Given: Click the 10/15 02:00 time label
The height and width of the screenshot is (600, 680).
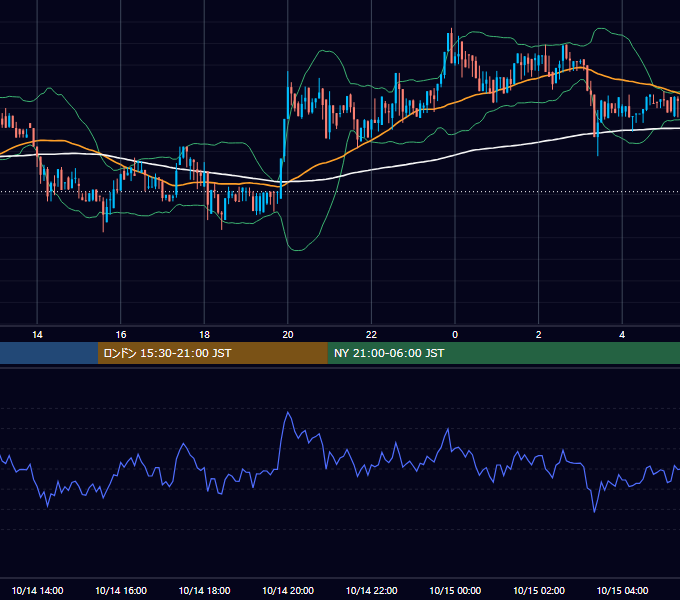Looking at the screenshot, I should 539,590.
